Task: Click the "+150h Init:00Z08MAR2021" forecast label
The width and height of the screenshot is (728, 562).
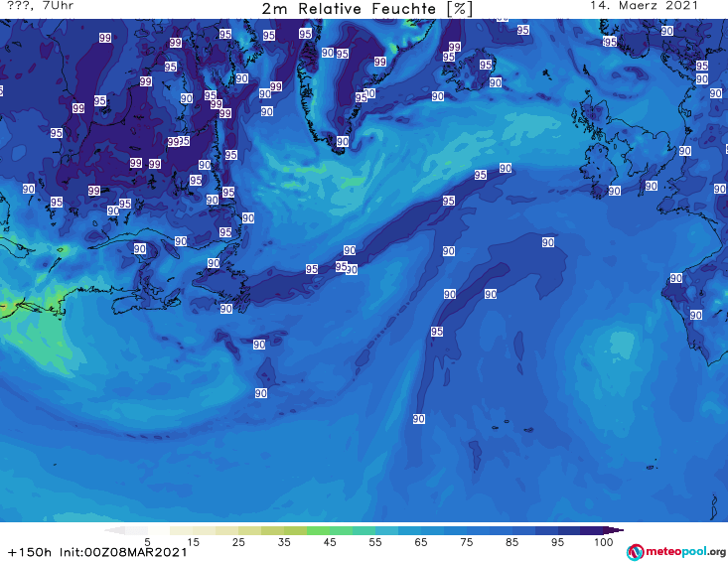Action: click(97, 552)
